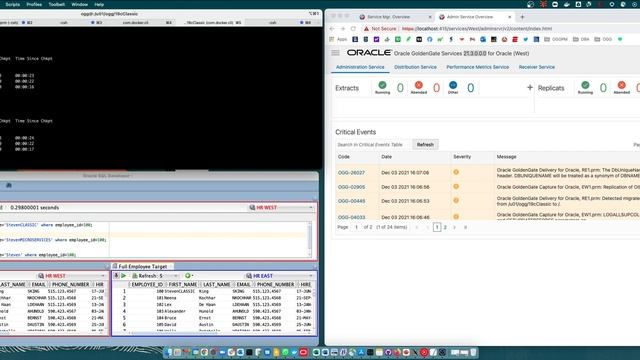
Task: Open event code OGG-00445 link
Action: [x=351, y=201]
